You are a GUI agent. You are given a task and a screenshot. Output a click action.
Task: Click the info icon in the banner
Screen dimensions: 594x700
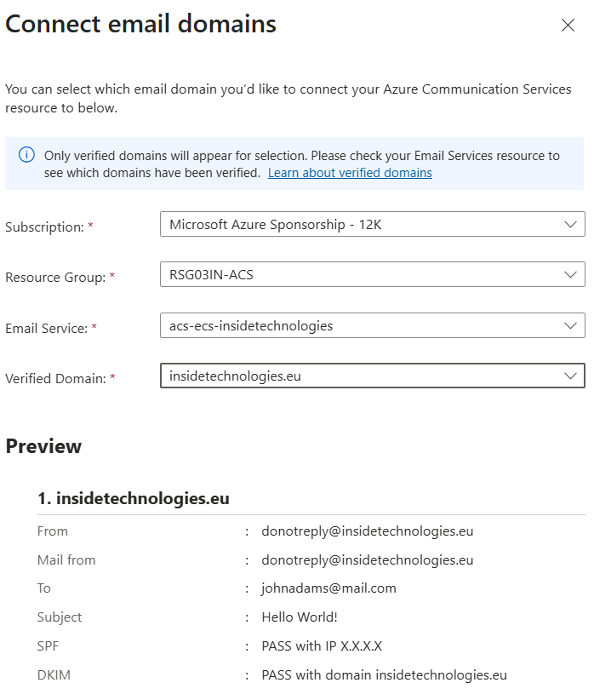[x=27, y=155]
